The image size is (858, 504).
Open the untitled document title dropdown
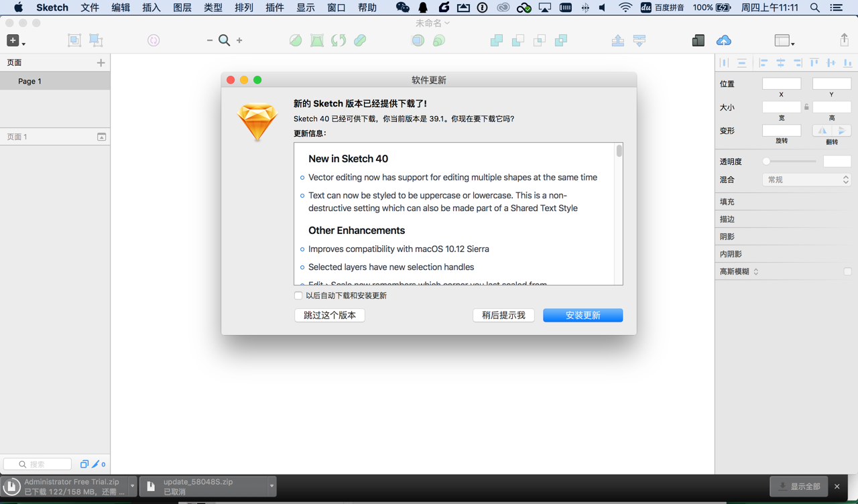(x=433, y=23)
